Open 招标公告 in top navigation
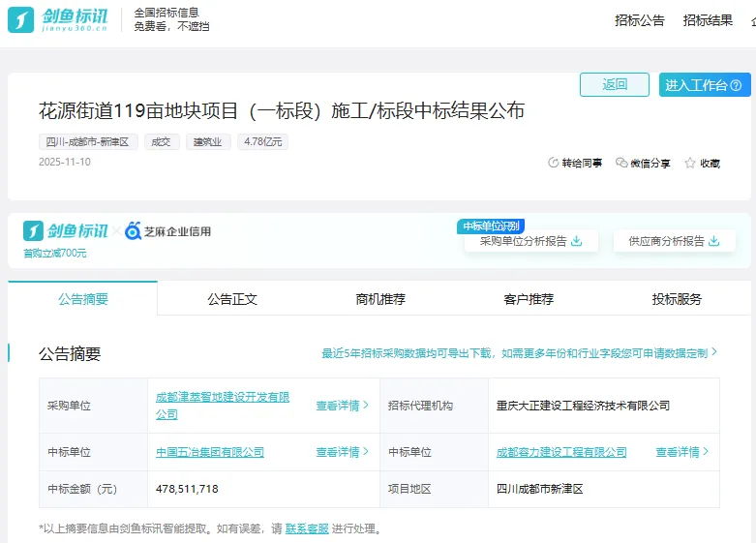Image resolution: width=756 pixels, height=543 pixels. pyautogui.click(x=640, y=20)
